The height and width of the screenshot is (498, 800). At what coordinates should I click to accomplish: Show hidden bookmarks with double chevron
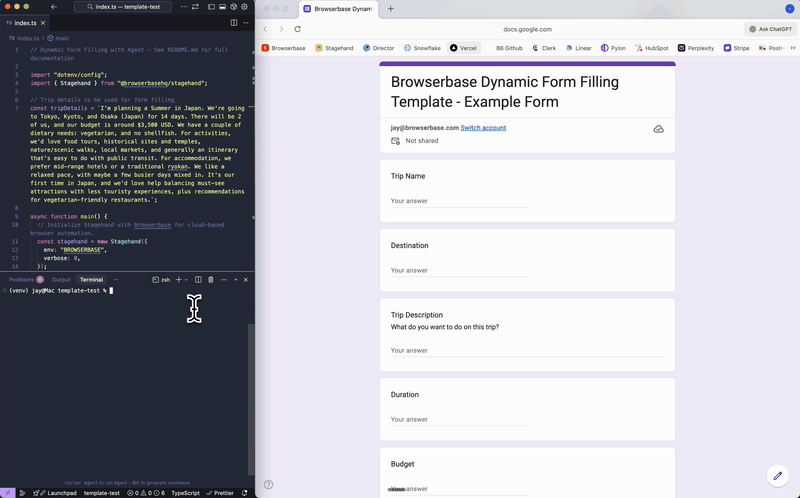click(x=793, y=47)
